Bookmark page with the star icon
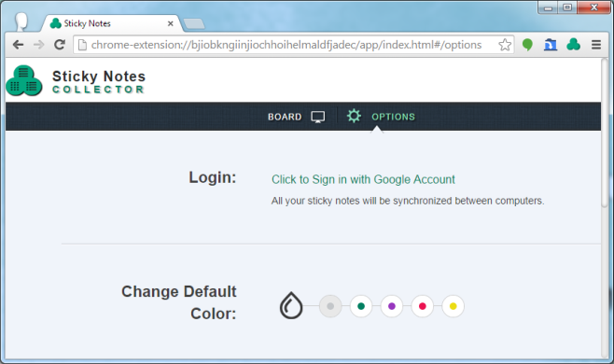 pos(505,45)
